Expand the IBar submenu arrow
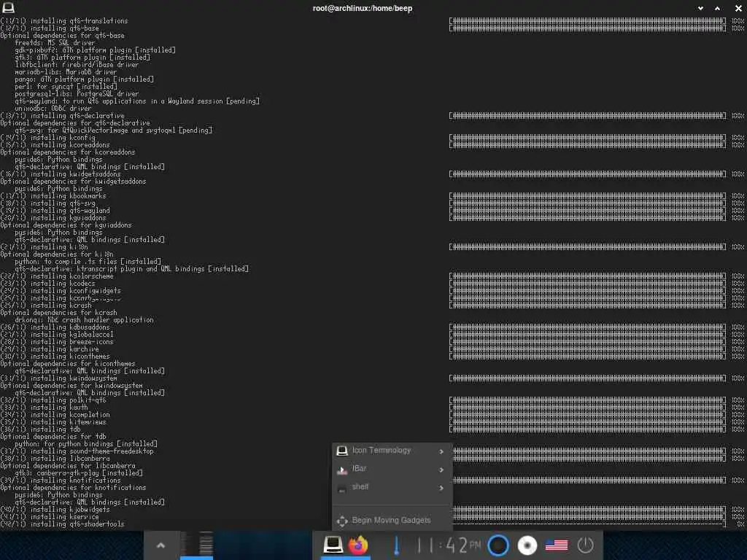Image resolution: width=747 pixels, height=560 pixels. (441, 470)
